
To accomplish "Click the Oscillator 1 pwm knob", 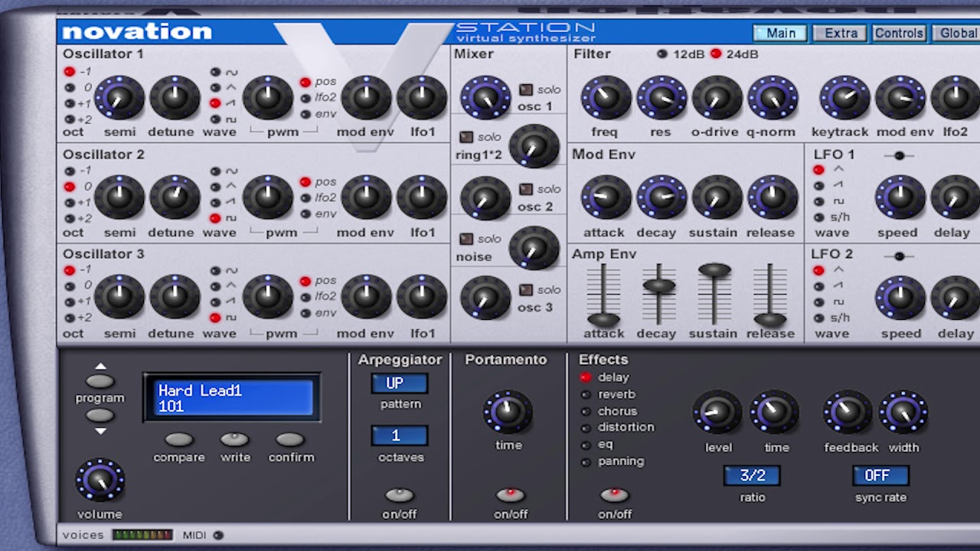I will coord(268,97).
